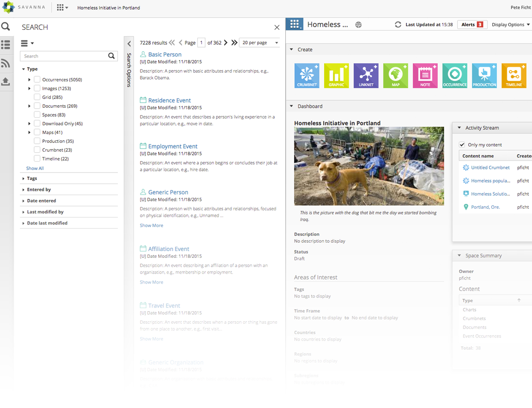This screenshot has height=408, width=532.
Task: Click the Savanna logo icon
Action: (x=8, y=7)
